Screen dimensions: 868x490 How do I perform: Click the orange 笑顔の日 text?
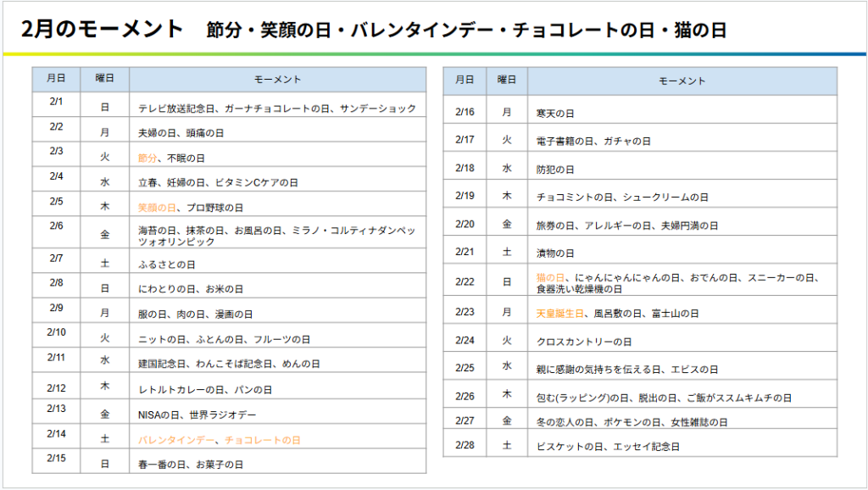(158, 208)
